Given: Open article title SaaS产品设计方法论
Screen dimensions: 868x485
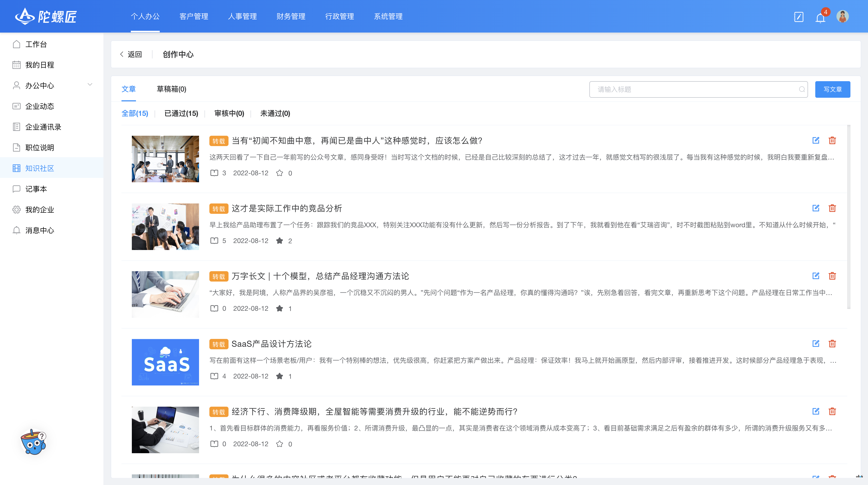Looking at the screenshot, I should coord(271,344).
